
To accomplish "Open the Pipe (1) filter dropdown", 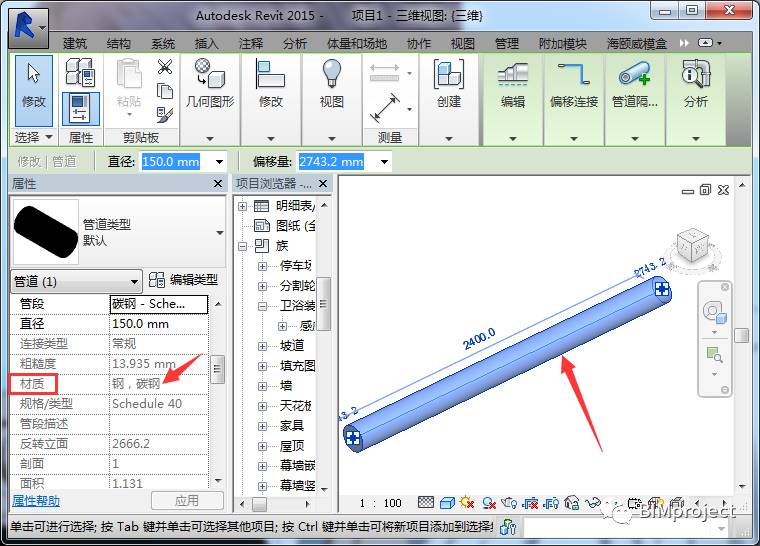I will (x=135, y=281).
